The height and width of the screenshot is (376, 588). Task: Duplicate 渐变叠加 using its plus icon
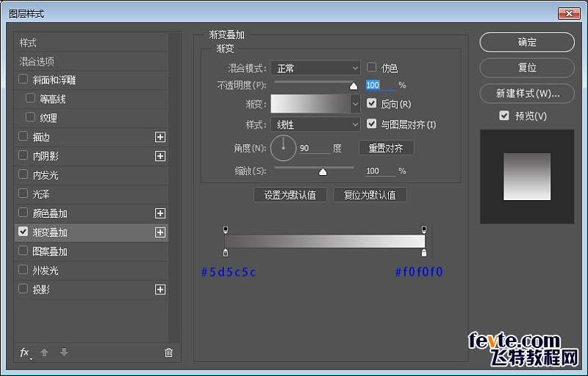(x=160, y=233)
